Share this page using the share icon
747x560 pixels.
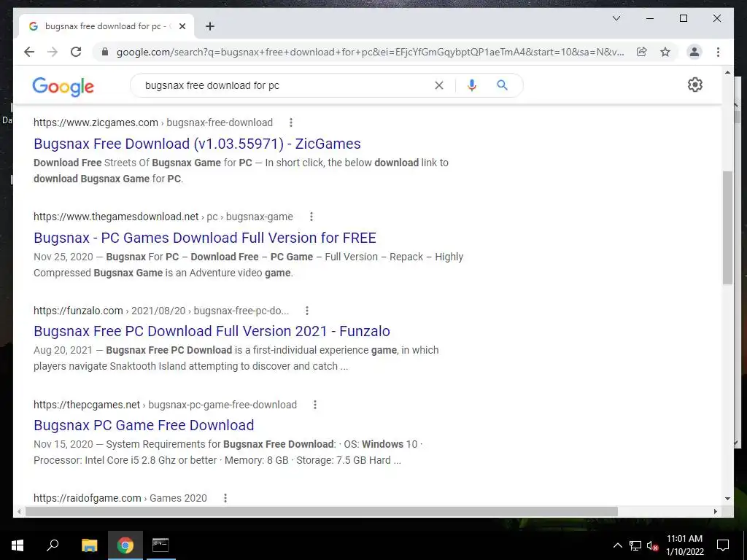pyautogui.click(x=642, y=52)
